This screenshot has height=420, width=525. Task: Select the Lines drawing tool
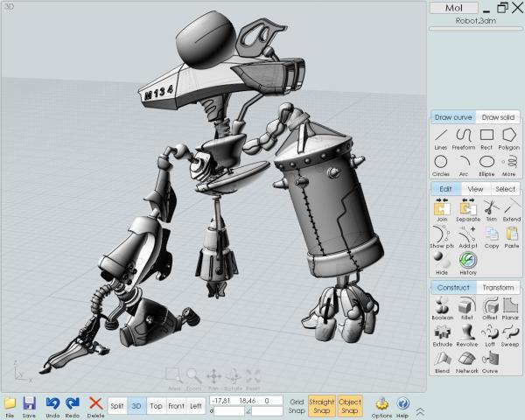(441, 139)
